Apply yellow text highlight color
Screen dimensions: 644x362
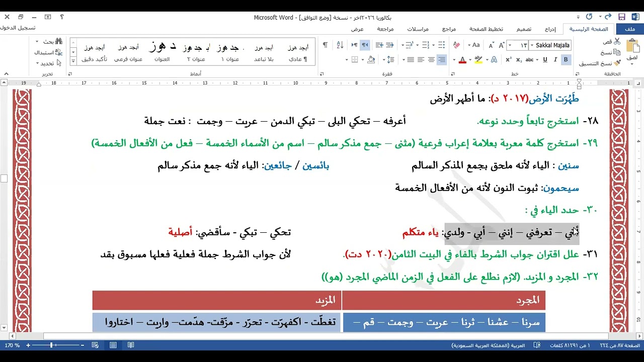coord(478,60)
